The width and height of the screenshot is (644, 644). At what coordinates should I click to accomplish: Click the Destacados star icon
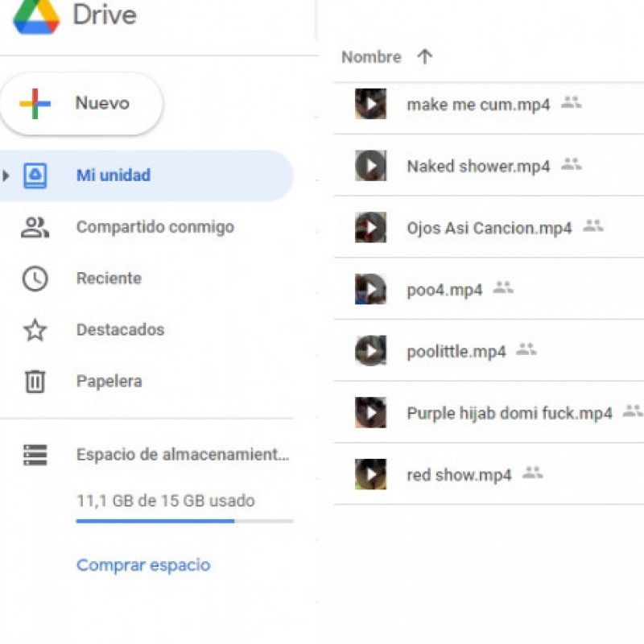(x=35, y=329)
